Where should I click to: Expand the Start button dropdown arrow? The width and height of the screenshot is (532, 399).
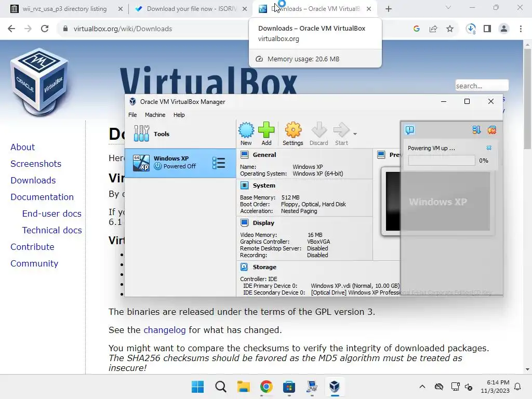(355, 134)
